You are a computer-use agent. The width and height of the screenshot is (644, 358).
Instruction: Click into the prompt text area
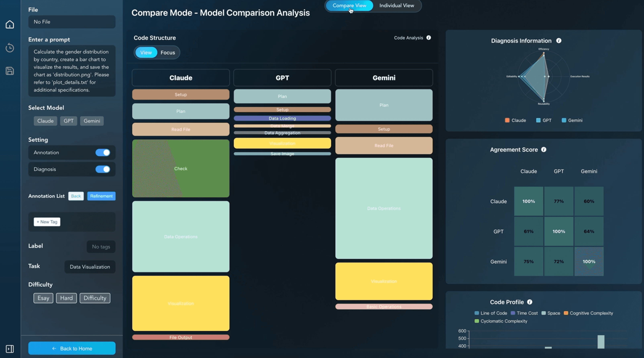(72, 71)
